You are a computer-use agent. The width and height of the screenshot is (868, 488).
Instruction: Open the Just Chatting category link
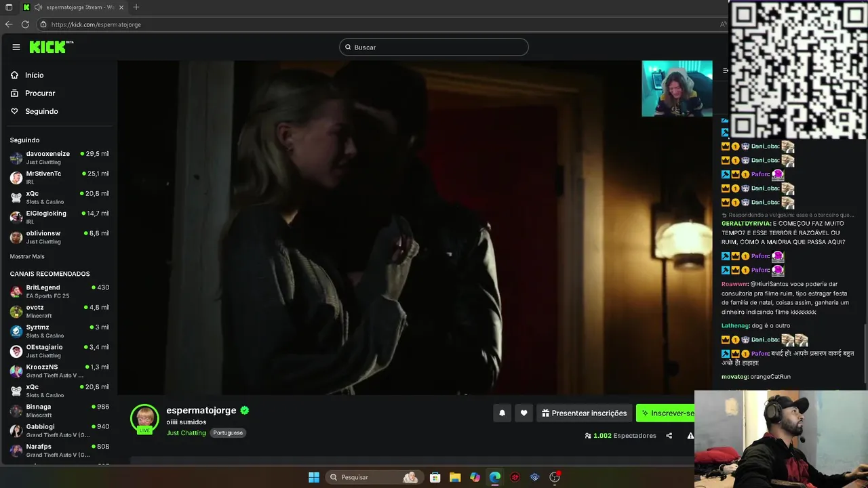click(x=186, y=432)
